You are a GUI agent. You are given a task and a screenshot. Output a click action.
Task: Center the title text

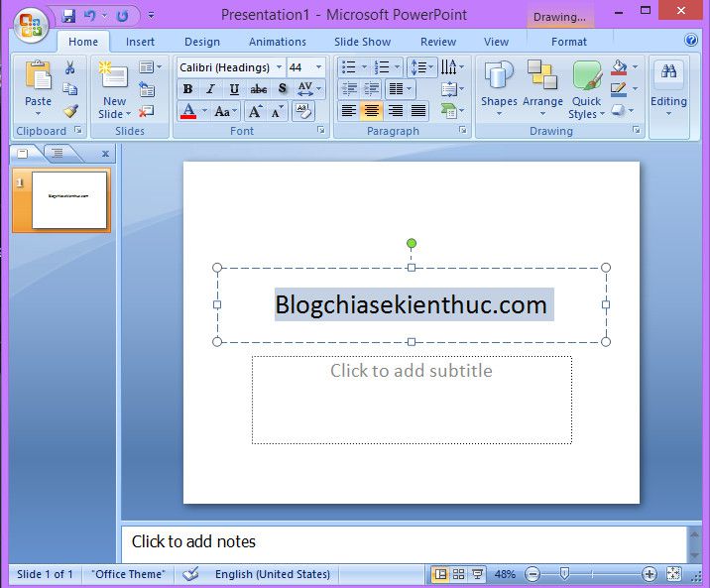pyautogui.click(x=372, y=111)
